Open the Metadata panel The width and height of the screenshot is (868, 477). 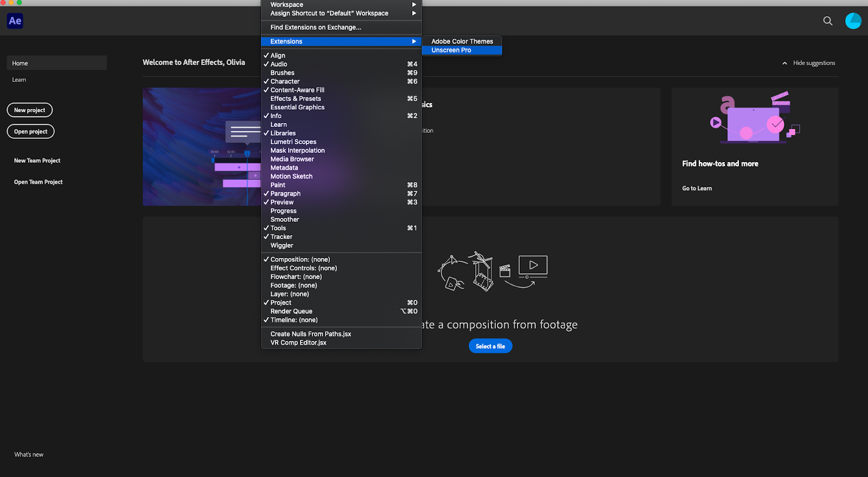pos(341,168)
